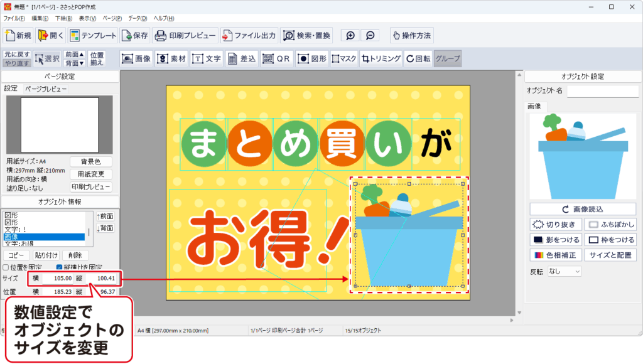Click the 新規 (New) toolbar icon
643x364 pixels.
click(18, 36)
